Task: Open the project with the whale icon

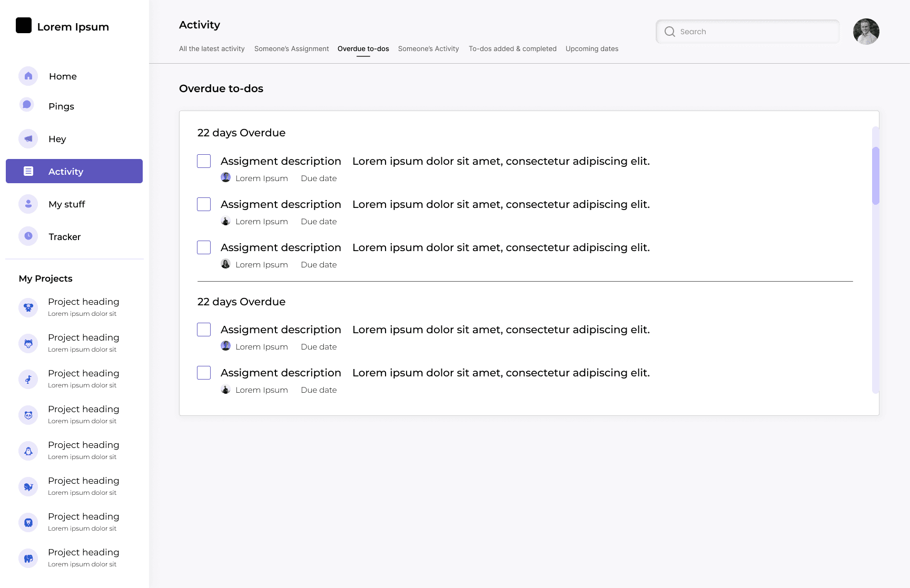Action: 28,486
